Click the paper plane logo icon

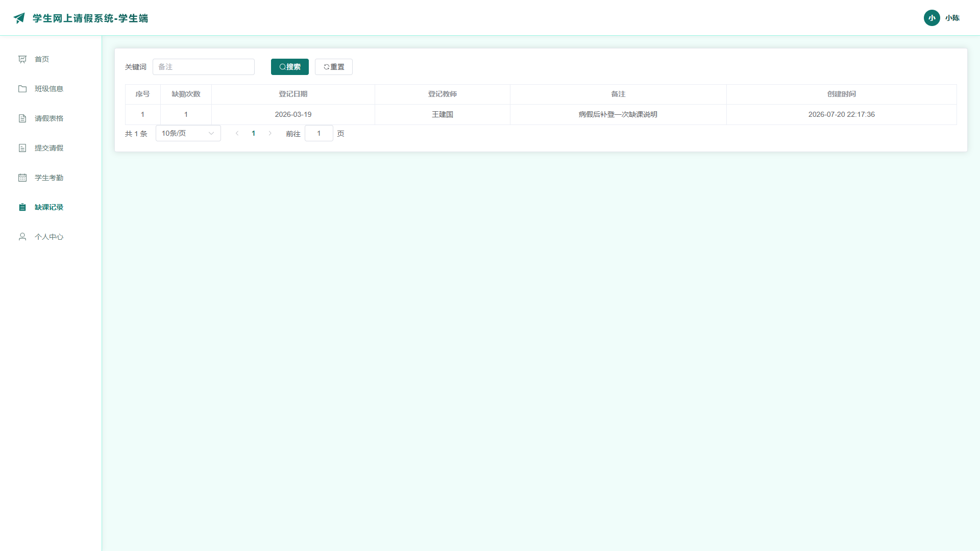pyautogui.click(x=19, y=18)
